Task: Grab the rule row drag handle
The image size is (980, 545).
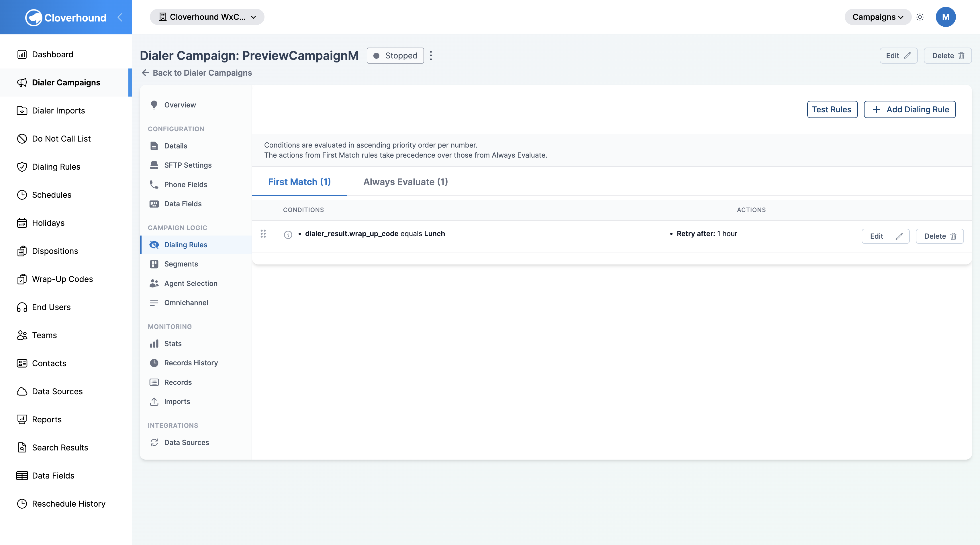Action: 263,234
